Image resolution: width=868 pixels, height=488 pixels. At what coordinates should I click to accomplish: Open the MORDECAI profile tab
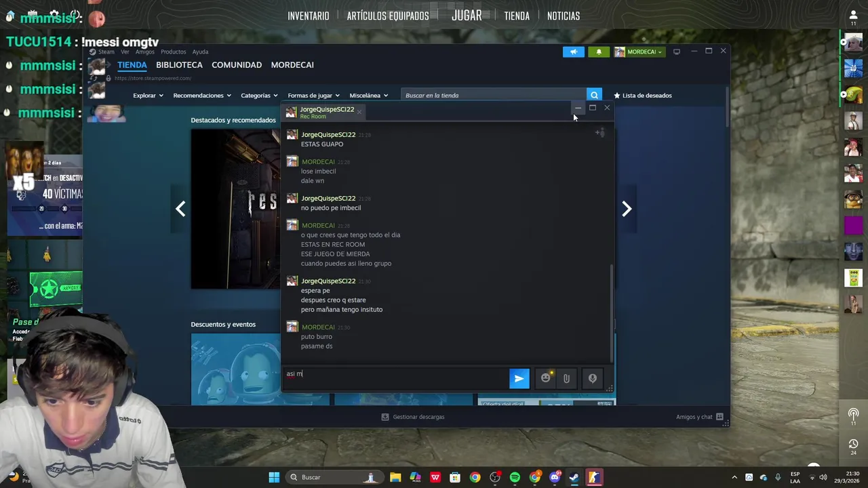pyautogui.click(x=292, y=65)
